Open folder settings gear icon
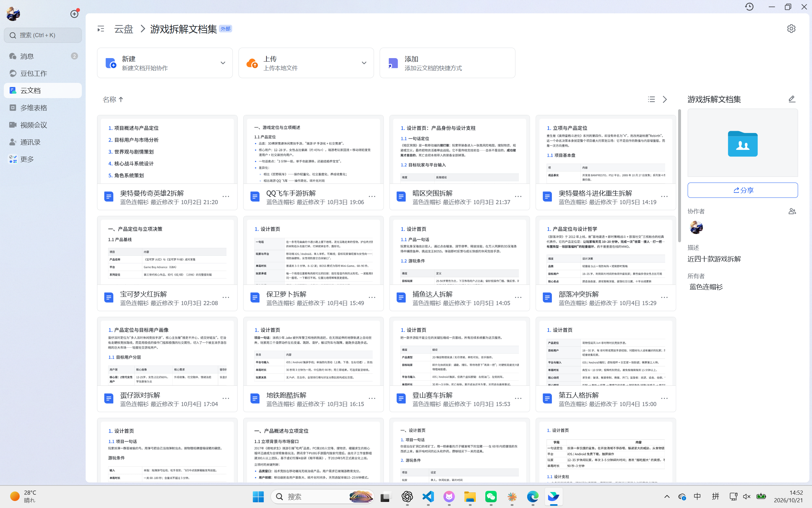The width and height of the screenshot is (812, 508). coord(791,29)
